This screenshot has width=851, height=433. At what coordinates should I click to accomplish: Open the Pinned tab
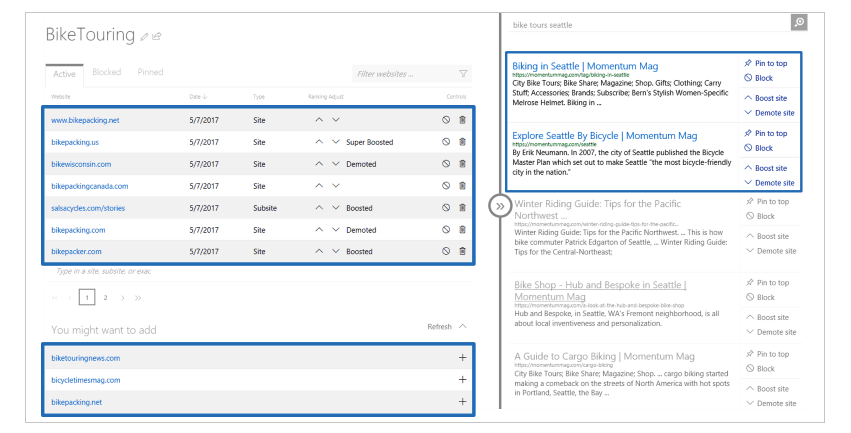(x=150, y=72)
